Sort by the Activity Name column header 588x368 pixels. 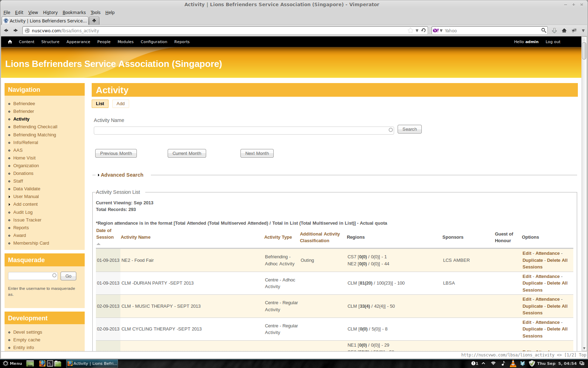coord(135,237)
